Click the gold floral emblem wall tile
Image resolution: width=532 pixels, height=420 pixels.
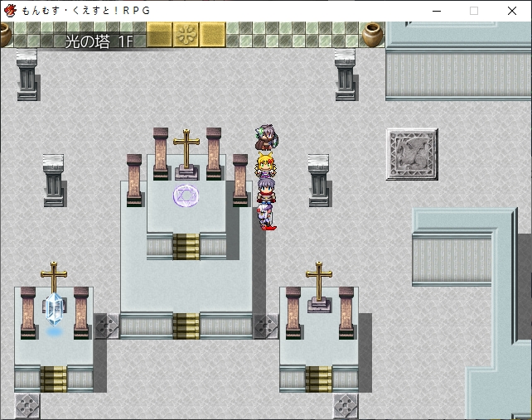pyautogui.click(x=186, y=35)
